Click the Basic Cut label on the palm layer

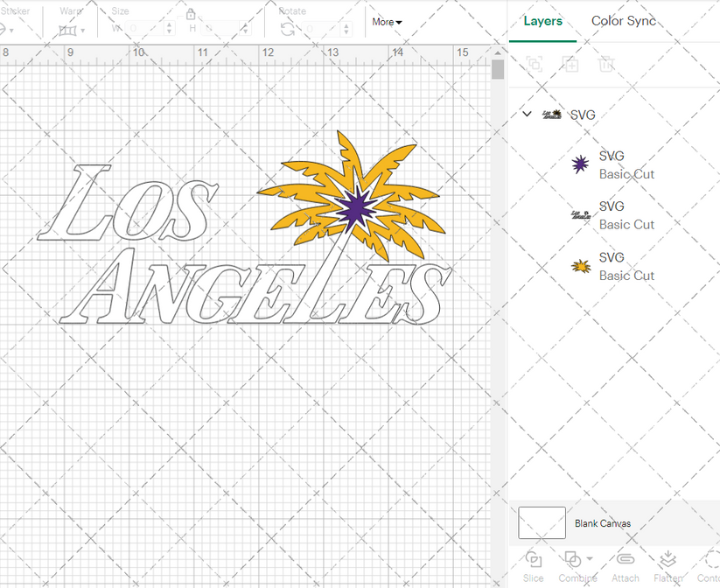627,276
